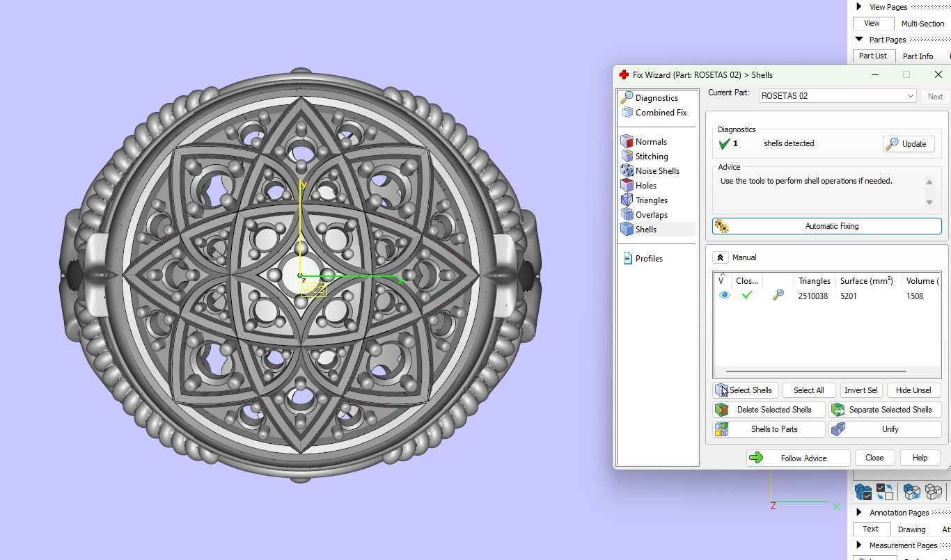Click the Volume column header
Viewport: 951px width, 560px height.
(x=921, y=281)
